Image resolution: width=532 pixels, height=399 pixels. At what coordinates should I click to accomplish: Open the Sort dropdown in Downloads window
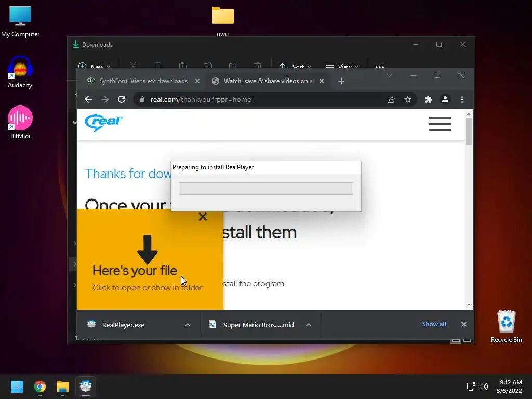click(x=295, y=66)
